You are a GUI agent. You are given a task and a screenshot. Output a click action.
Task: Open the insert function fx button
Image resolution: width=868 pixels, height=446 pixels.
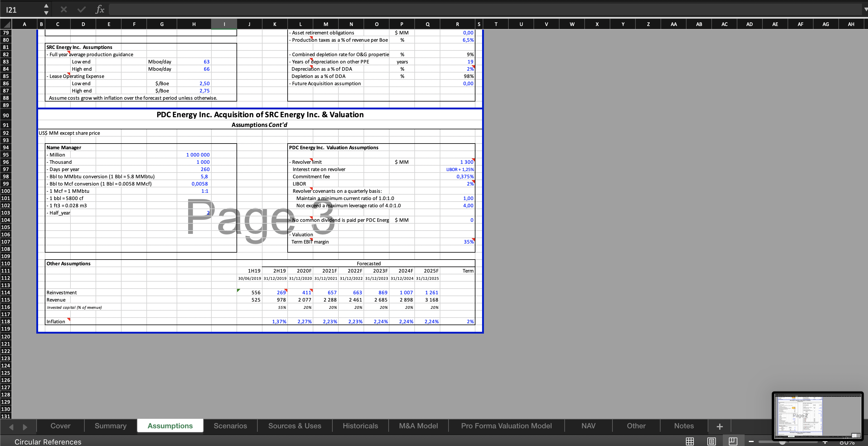[100, 9]
